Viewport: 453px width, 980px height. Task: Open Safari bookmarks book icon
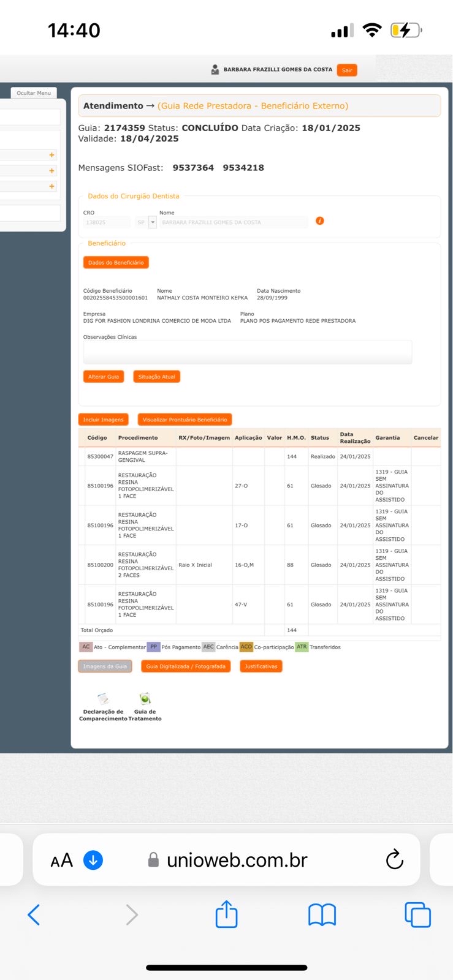click(322, 915)
